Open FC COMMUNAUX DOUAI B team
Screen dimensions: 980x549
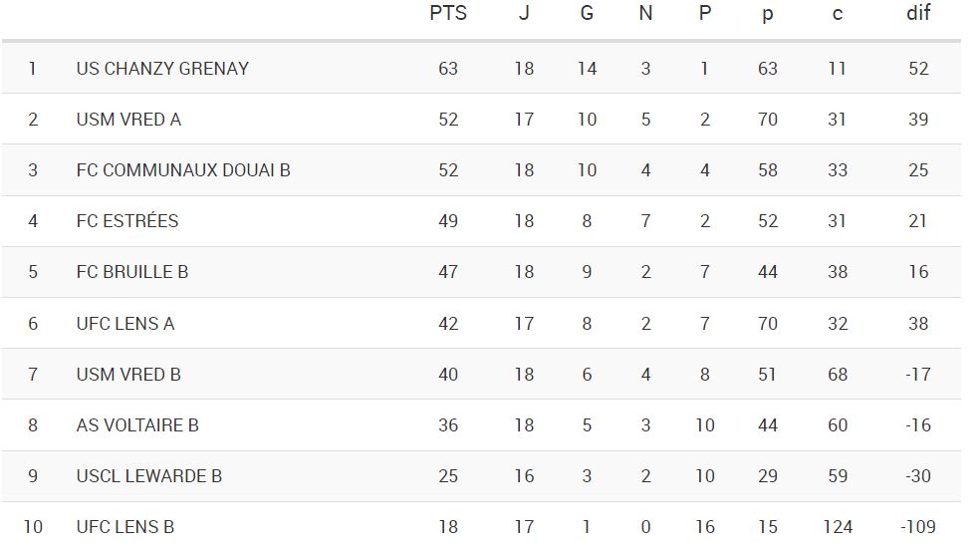183,170
